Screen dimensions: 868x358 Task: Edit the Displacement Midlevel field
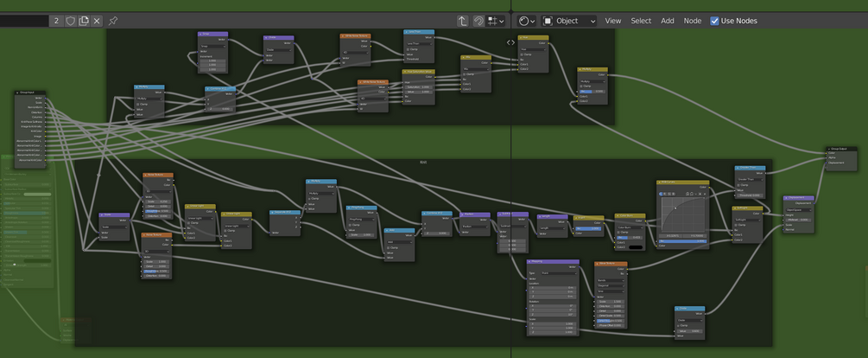pos(798,220)
